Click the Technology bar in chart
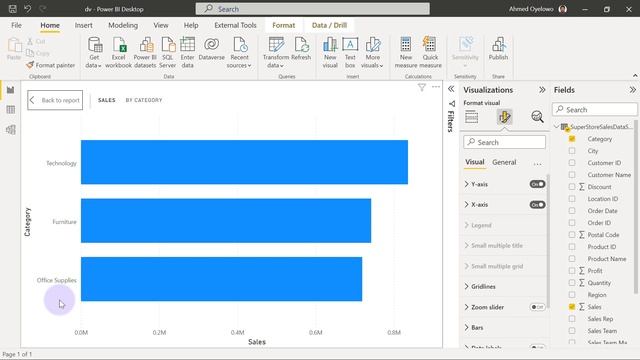 tap(244, 162)
